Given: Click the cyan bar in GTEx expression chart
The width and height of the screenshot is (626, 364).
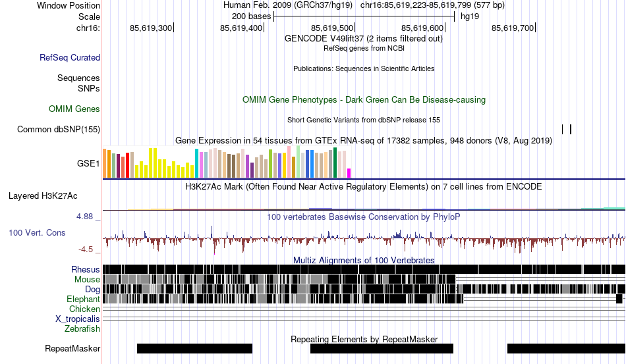Looking at the screenshot, I should [x=196, y=163].
